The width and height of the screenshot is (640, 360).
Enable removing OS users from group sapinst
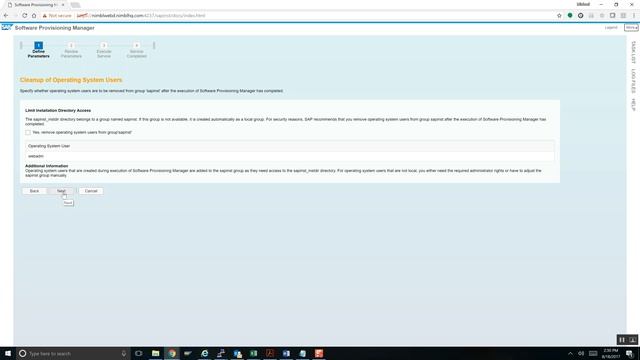pyautogui.click(x=28, y=132)
